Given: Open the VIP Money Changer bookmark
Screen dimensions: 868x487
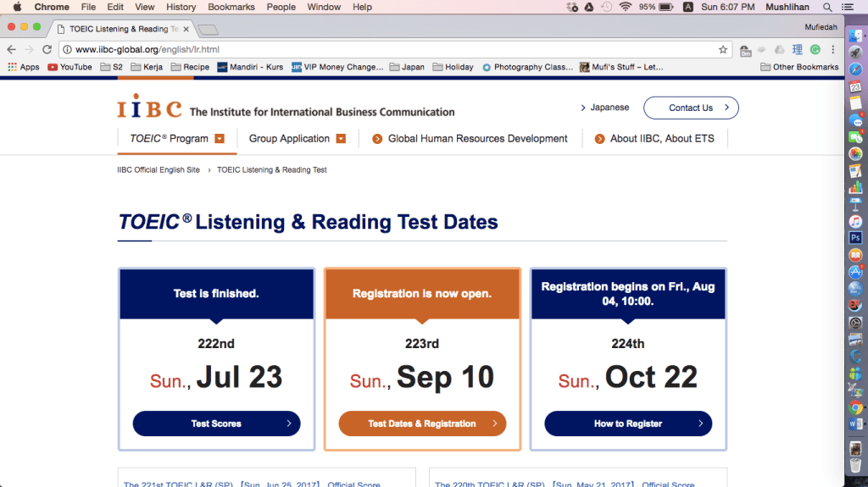Looking at the screenshot, I should (337, 67).
